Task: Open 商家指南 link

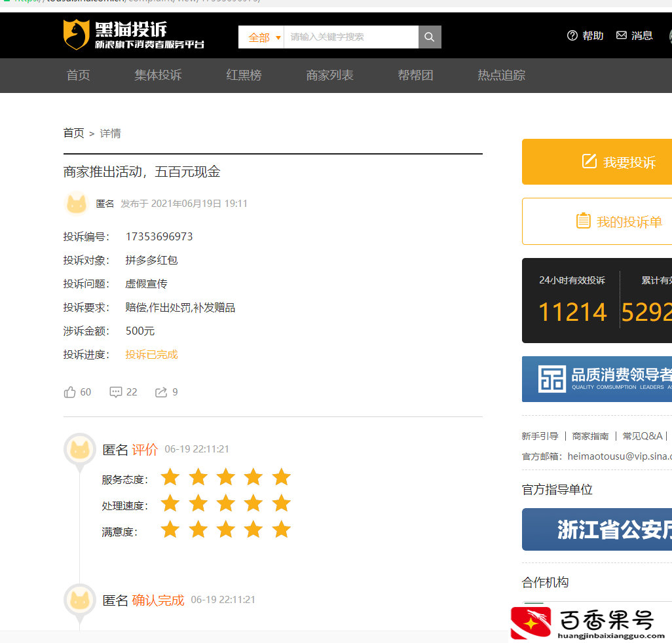Action: pyautogui.click(x=590, y=436)
